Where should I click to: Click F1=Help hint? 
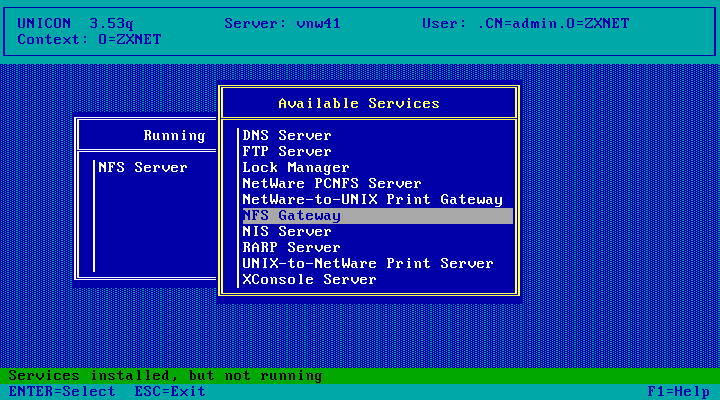[x=678, y=392]
